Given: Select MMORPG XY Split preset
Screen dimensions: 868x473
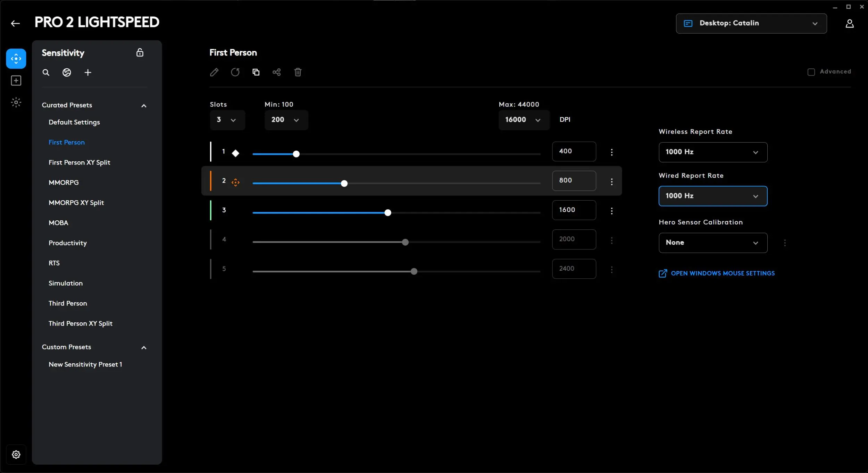Looking at the screenshot, I should click(76, 203).
